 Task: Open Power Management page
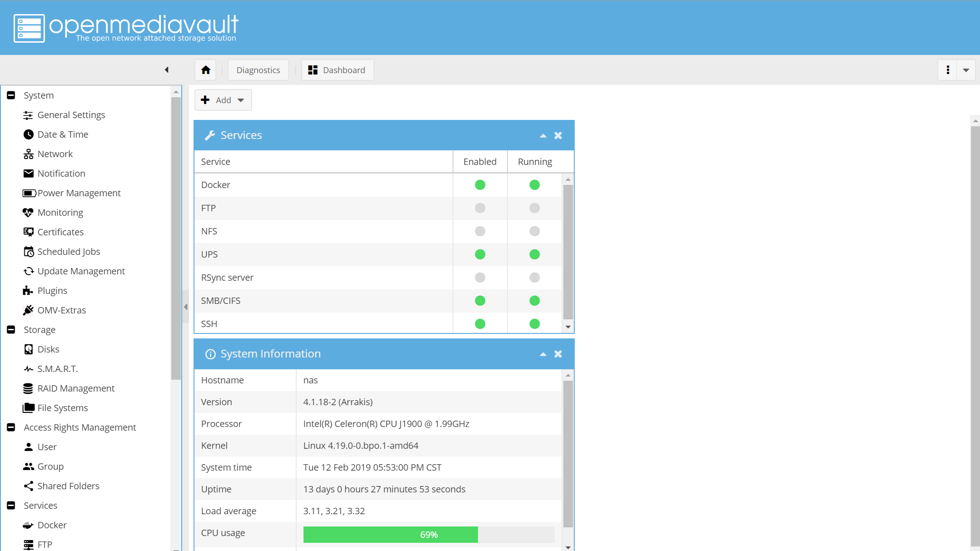click(x=79, y=193)
